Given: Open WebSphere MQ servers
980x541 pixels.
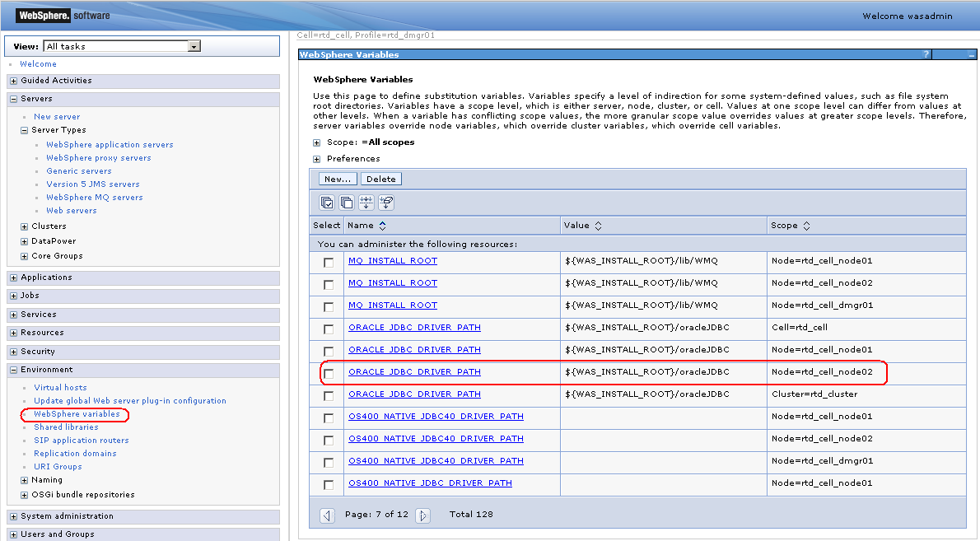Looking at the screenshot, I should coord(95,197).
